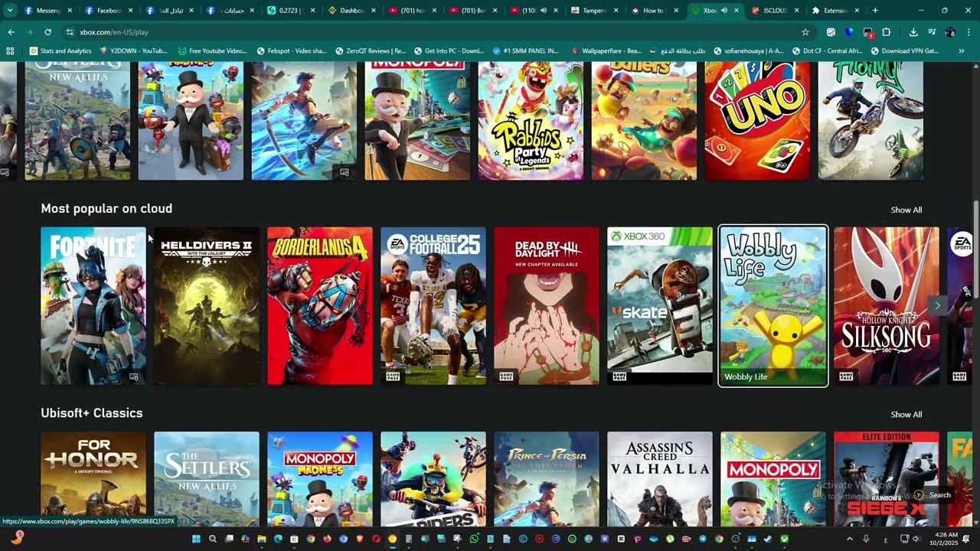Open the Get Into PC bookmark
Image resolution: width=980 pixels, height=551 pixels.
tap(449, 51)
